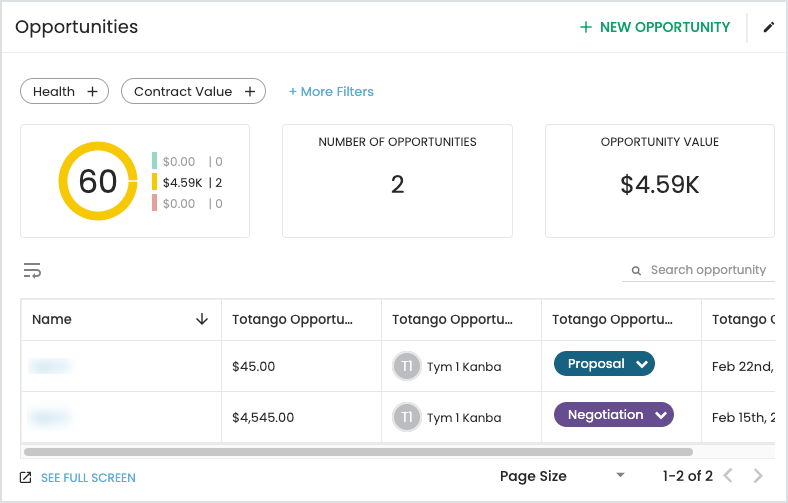788x503 pixels.
Task: Click 1-2 of 2 pagination text
Action: pos(687,476)
